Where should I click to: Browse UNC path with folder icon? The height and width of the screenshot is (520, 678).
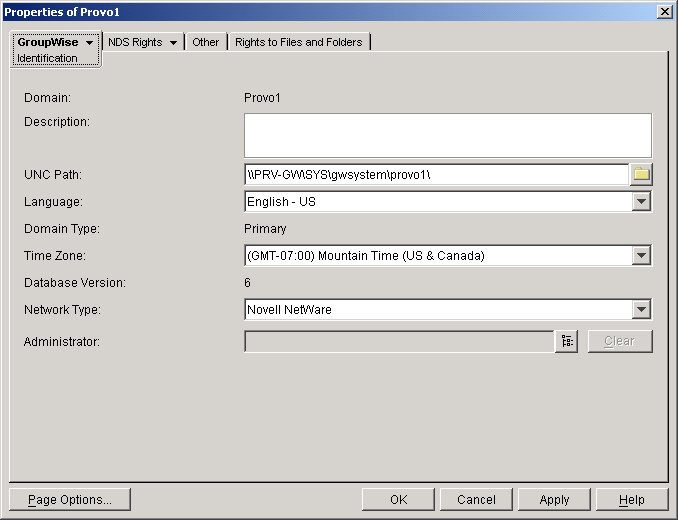coord(641,175)
